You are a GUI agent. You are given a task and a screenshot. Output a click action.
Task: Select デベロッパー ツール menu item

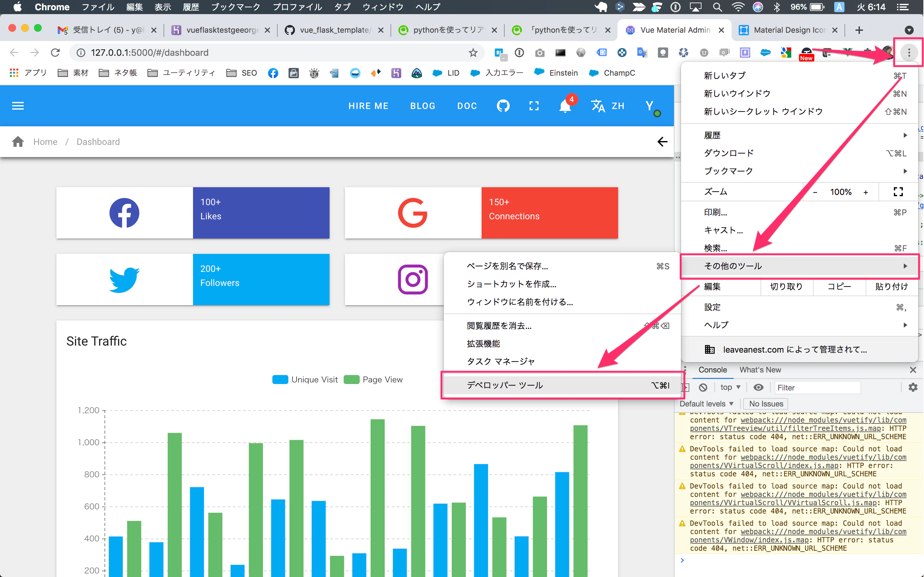562,385
